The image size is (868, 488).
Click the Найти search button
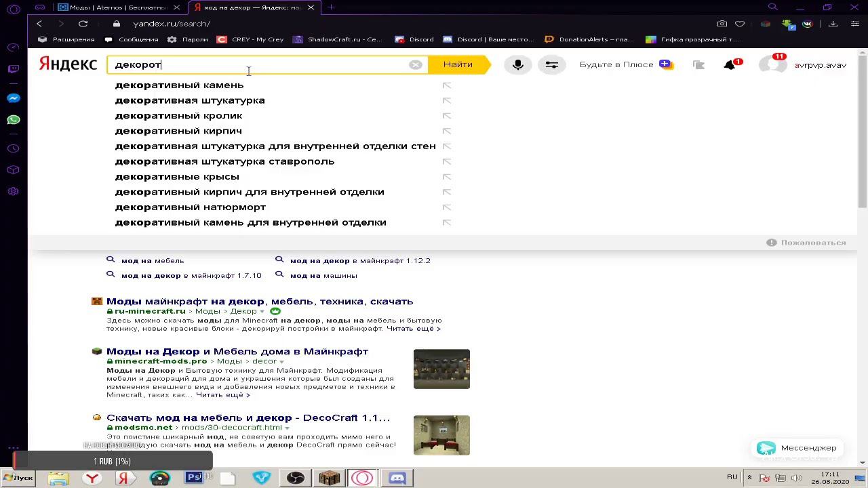[x=458, y=64]
